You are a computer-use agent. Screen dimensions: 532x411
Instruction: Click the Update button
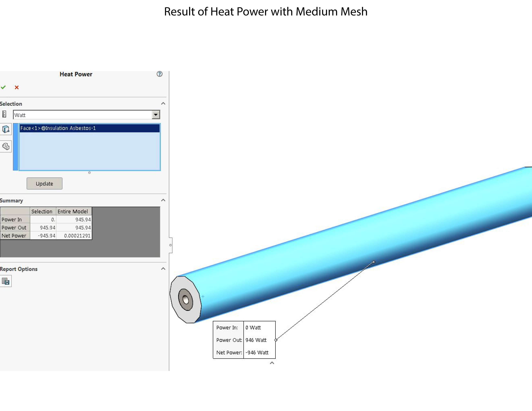(x=44, y=184)
